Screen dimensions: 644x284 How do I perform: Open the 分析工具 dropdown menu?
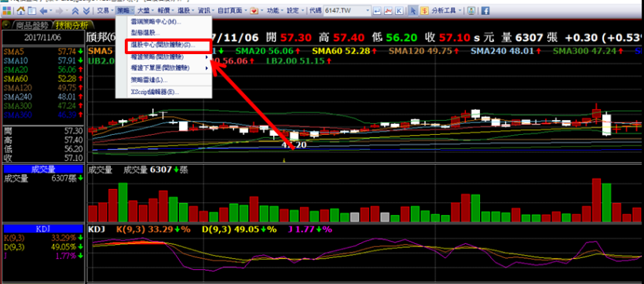pos(446,11)
